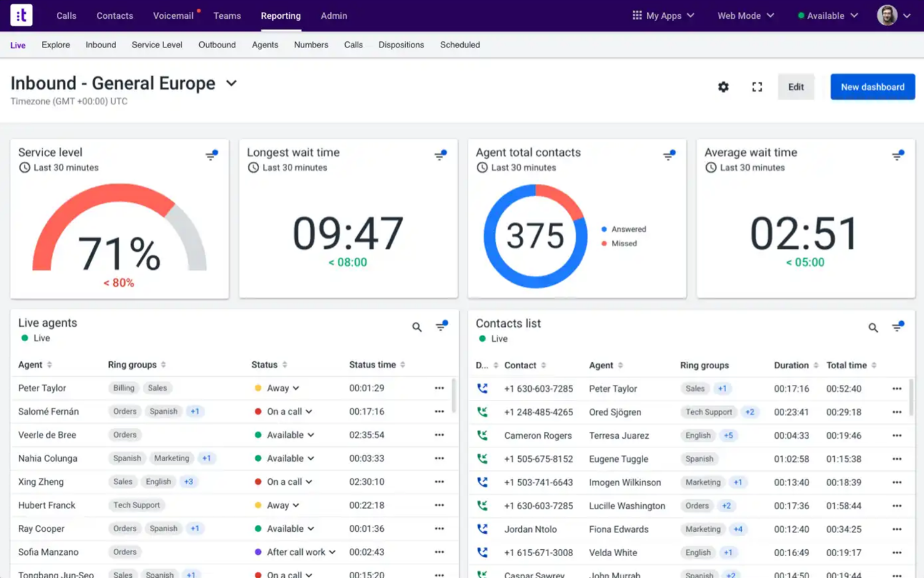The image size is (924, 578).
Task: Click the search icon in Contacts list panel
Action: click(x=872, y=327)
